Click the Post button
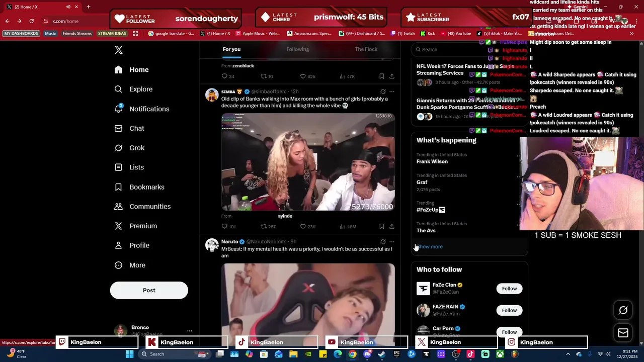 tap(149, 290)
